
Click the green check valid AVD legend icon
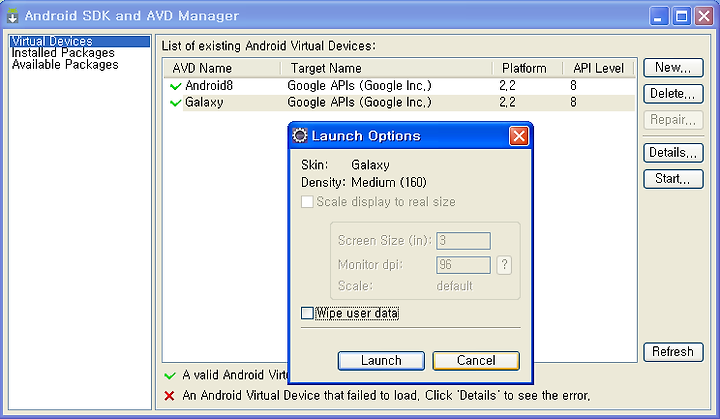[170, 375]
